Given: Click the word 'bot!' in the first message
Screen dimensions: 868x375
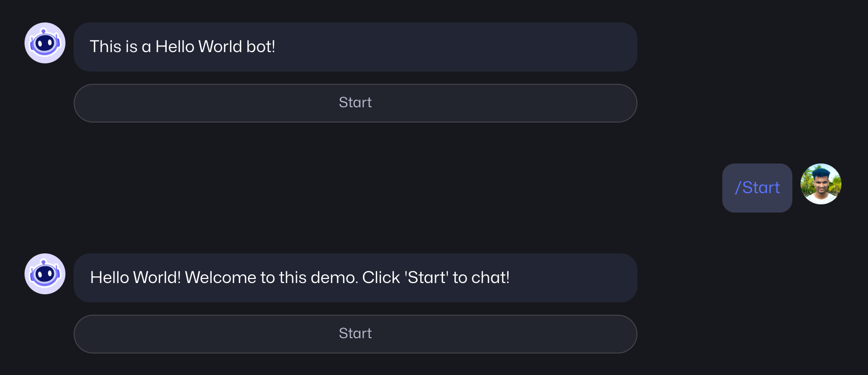Looking at the screenshot, I should pos(261,47).
